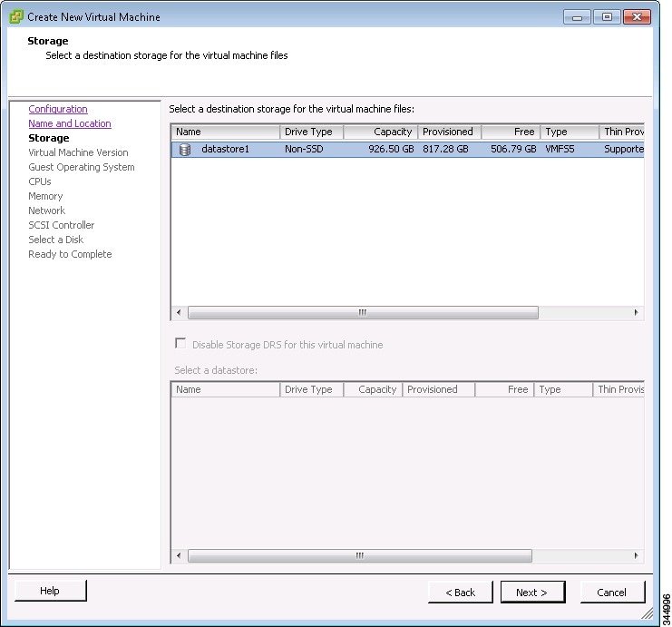Close the Create New Virtual Machine window

click(x=638, y=17)
